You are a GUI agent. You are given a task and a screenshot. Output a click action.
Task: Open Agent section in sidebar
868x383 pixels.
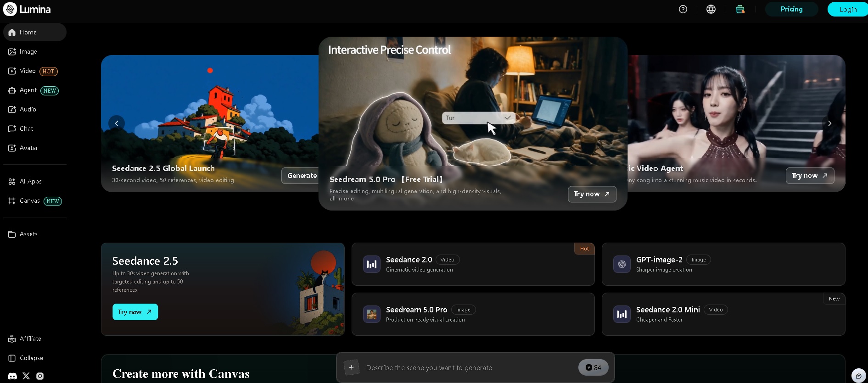(35, 90)
